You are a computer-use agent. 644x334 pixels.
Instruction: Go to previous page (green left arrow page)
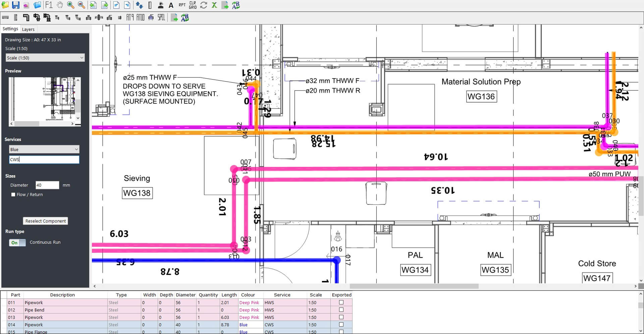[93, 5]
